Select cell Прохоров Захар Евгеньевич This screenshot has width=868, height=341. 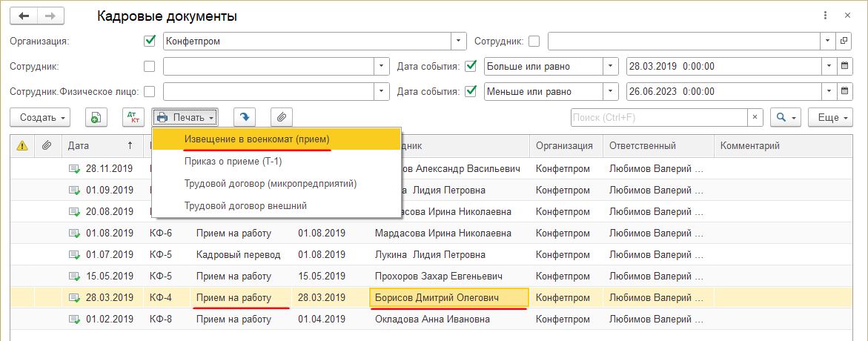click(x=449, y=276)
